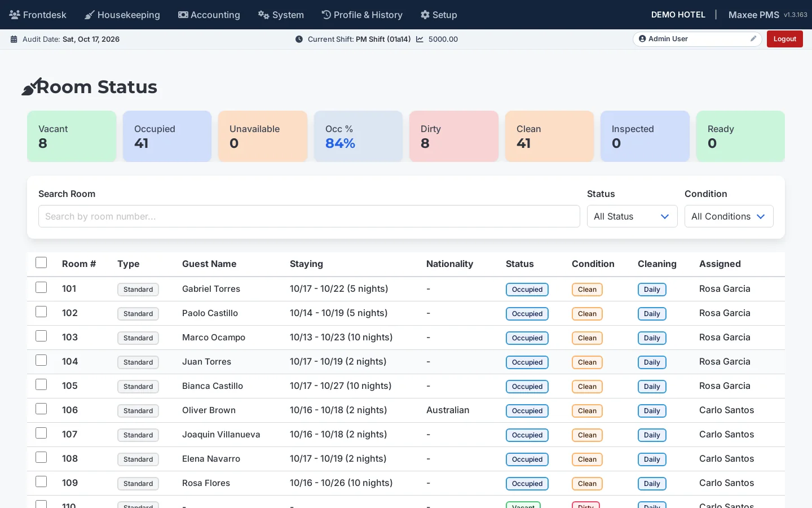
Task: Click the Dirty count summary card
Action: tap(454, 136)
